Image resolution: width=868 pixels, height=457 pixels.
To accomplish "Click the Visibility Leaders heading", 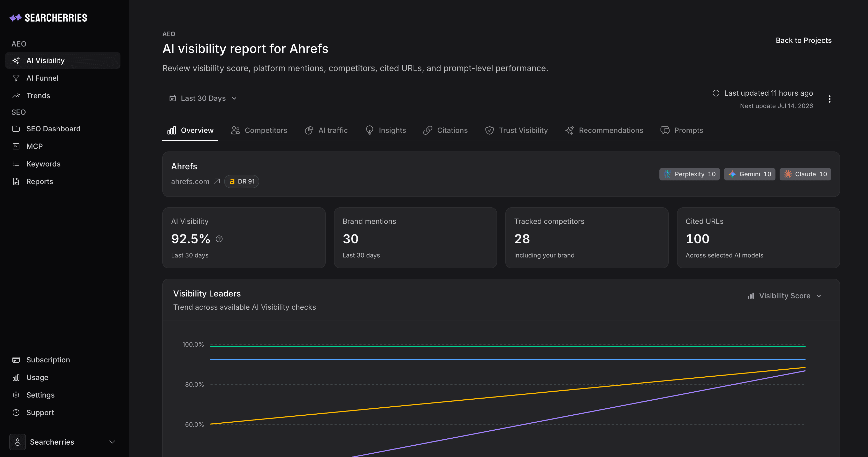I will coord(207,294).
